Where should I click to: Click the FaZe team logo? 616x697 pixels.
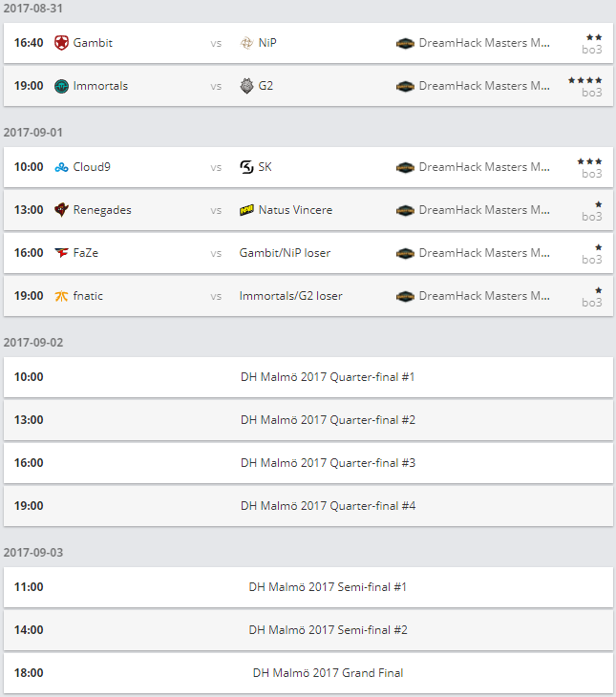pyautogui.click(x=62, y=253)
